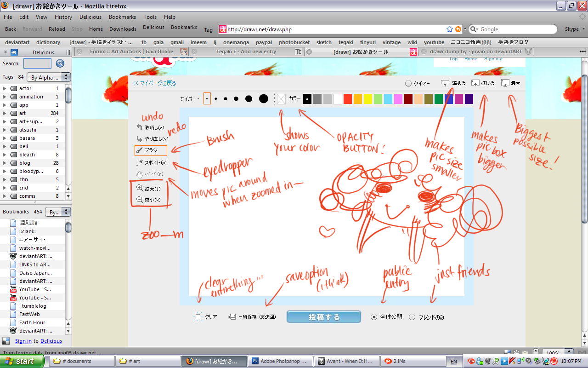The height and width of the screenshot is (368, 588).
Task: Expand the 'actor' tag in the sidebar
Action: point(5,88)
